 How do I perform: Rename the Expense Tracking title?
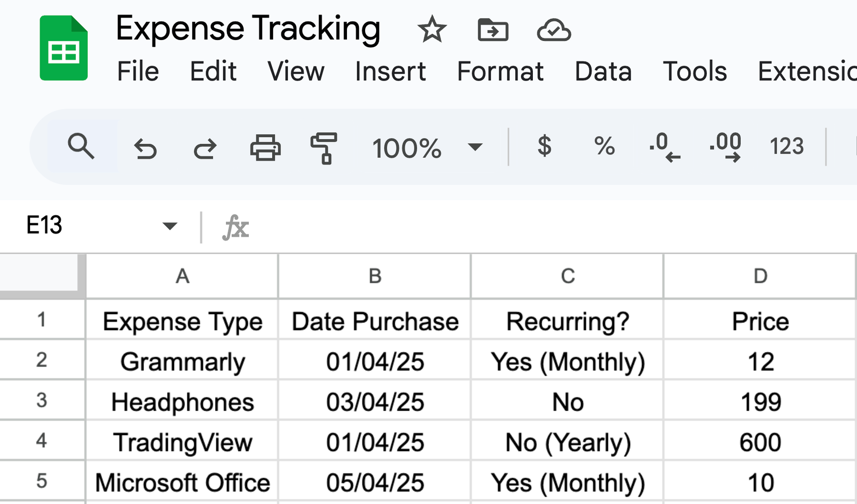click(248, 29)
